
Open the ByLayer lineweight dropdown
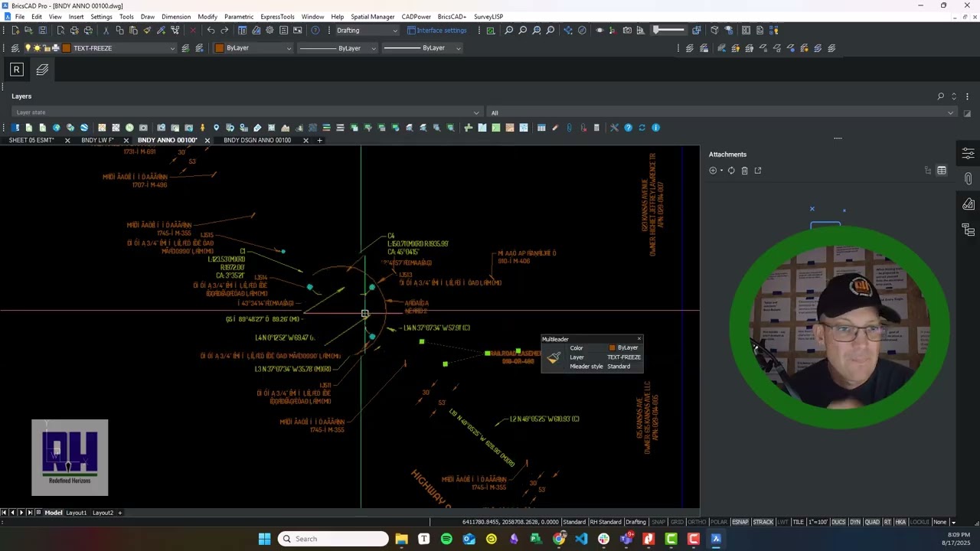coord(422,48)
